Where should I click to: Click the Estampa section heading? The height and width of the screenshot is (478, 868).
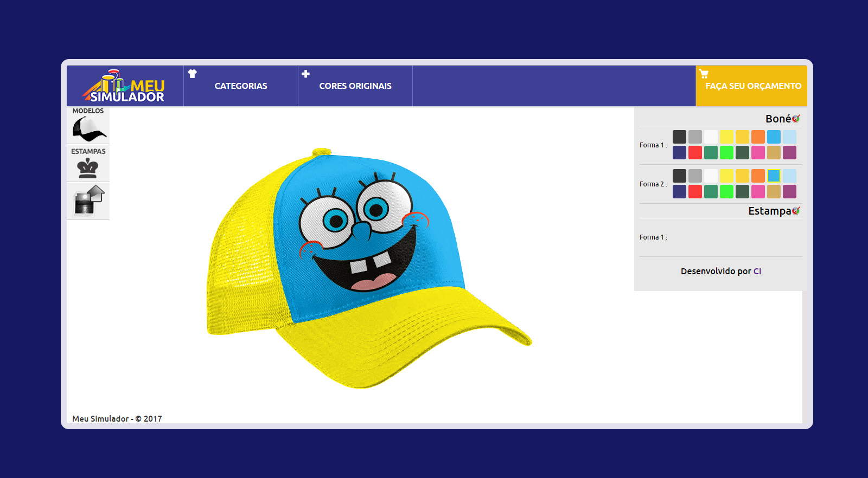click(x=769, y=211)
